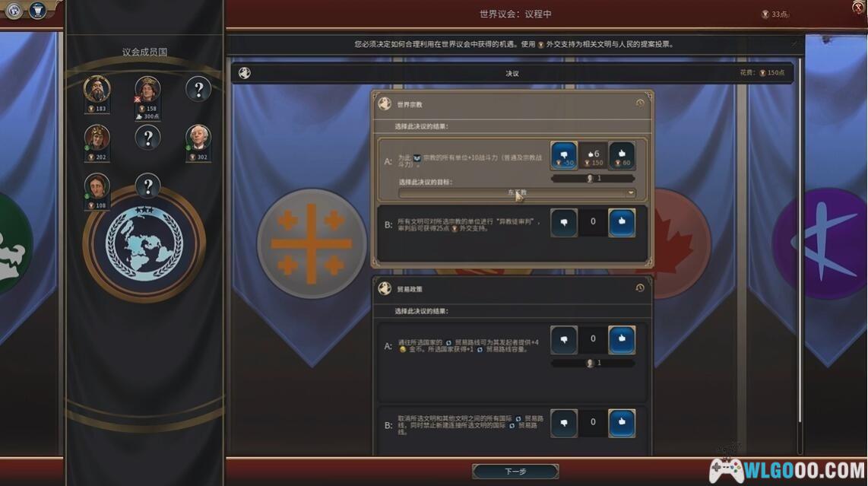Viewport: 868px width, 486px height.
Task: Click thumbs-down vote on World Religion option A
Action: (x=563, y=155)
